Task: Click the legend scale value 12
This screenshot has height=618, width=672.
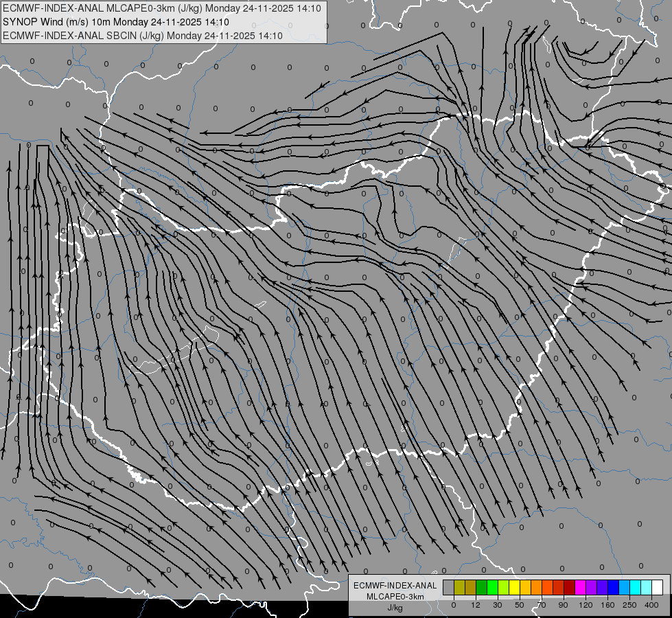Action: tap(476, 605)
